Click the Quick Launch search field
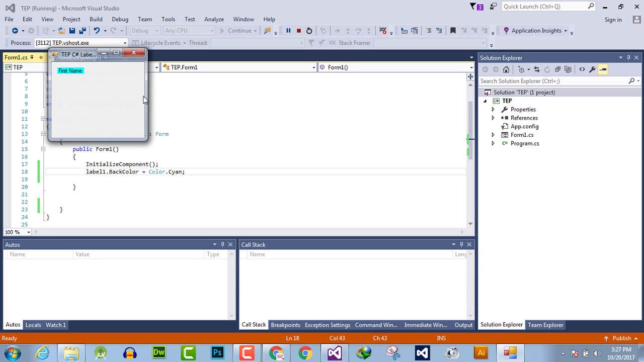 (x=548, y=7)
